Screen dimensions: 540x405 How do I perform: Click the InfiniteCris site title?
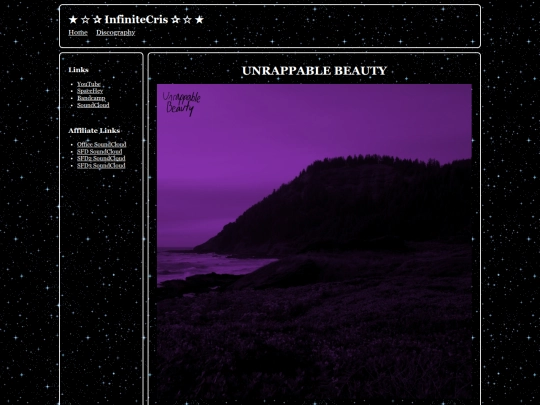(x=136, y=20)
